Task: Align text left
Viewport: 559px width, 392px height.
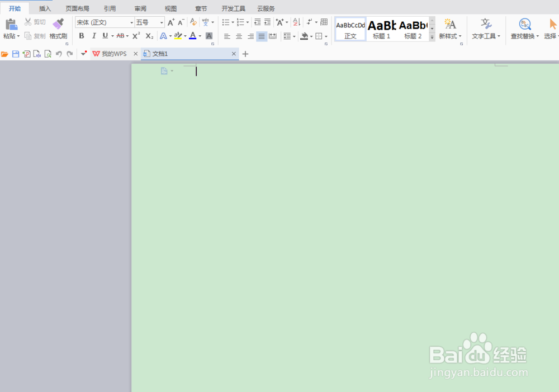Action: point(227,36)
